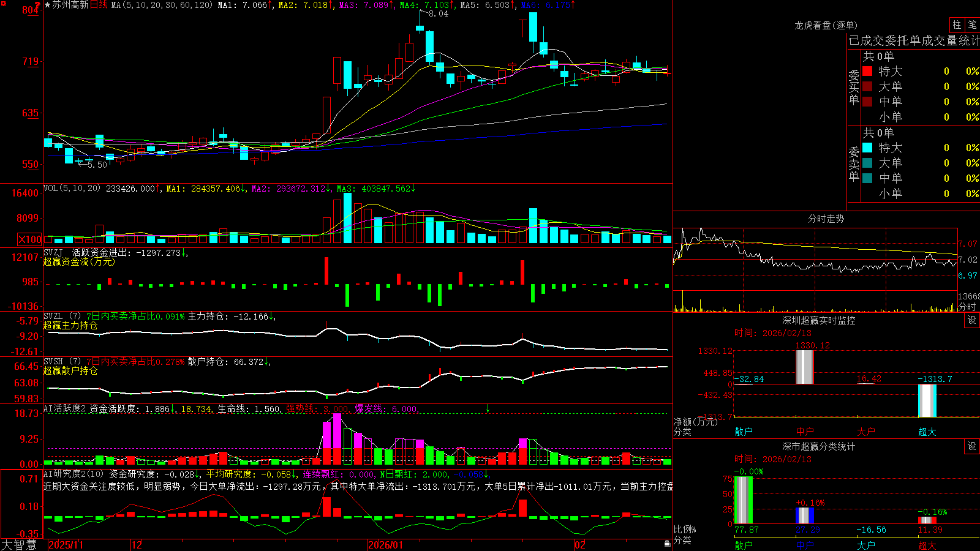980x551 pixels.
Task: Open the red question mark help icon
Action: (x=37, y=5)
